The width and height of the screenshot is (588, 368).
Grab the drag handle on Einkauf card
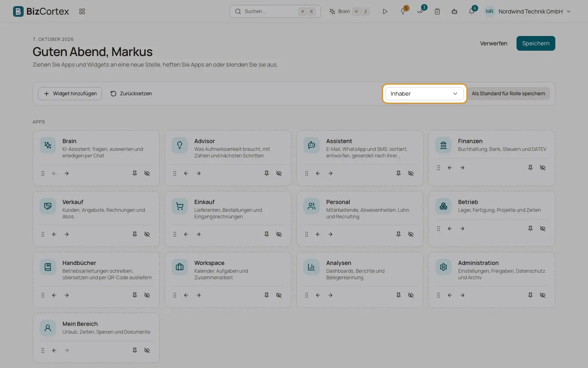[175, 234]
